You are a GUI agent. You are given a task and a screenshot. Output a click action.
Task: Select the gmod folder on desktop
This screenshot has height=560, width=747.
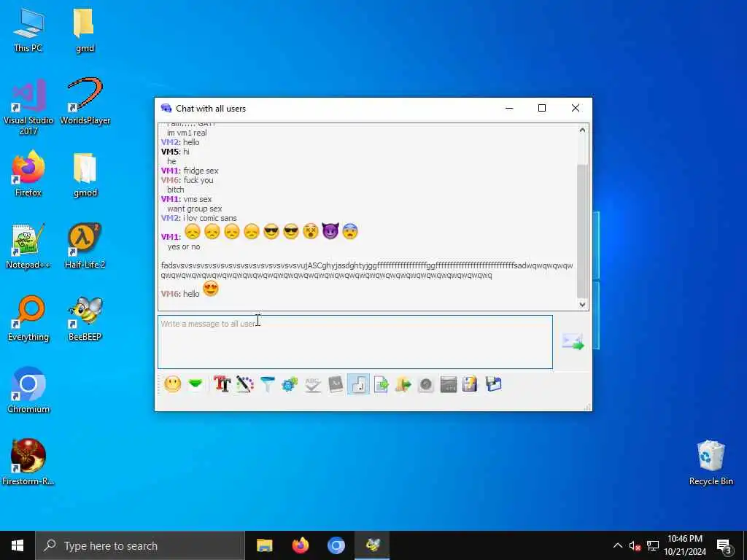[x=85, y=174]
